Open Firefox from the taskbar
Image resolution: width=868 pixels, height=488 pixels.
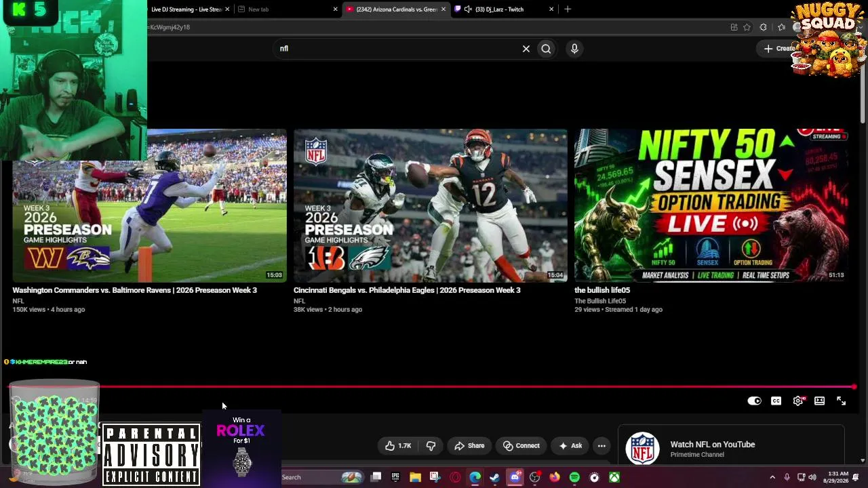(x=555, y=477)
